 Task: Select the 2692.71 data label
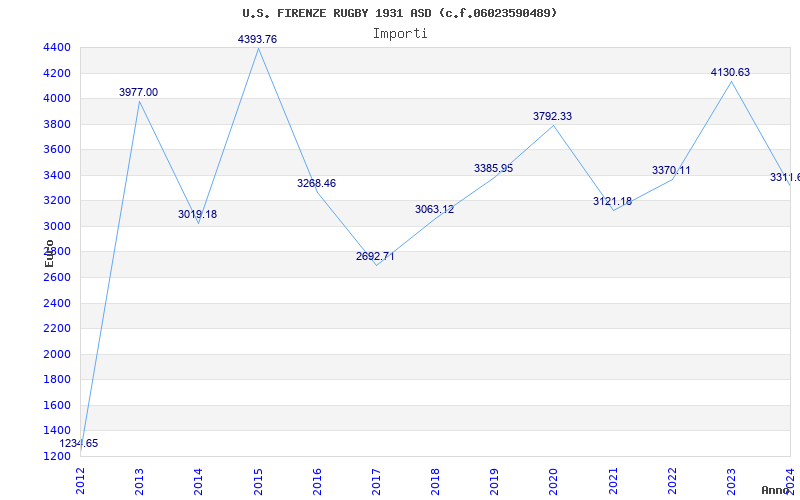click(x=375, y=256)
